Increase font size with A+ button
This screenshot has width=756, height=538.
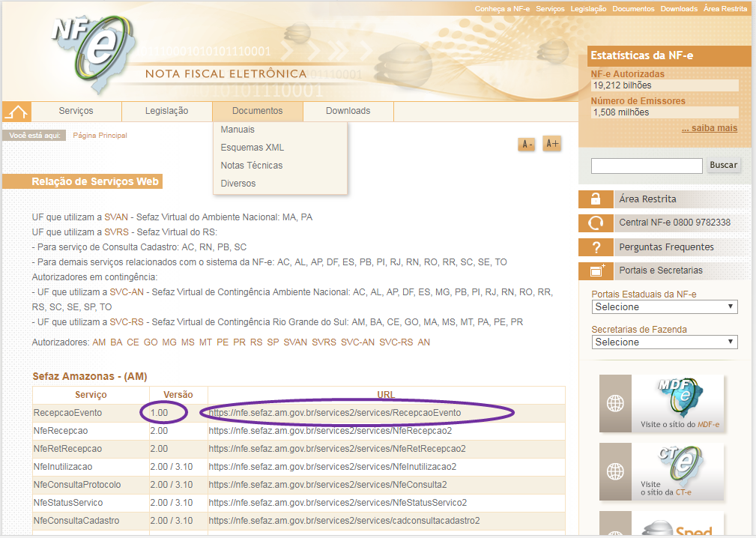click(552, 143)
